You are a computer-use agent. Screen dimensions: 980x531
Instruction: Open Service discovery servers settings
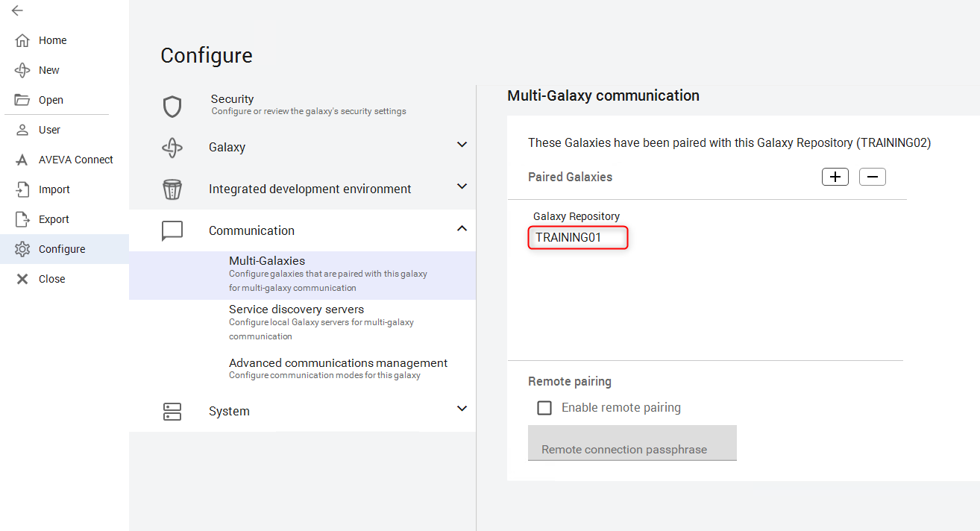(x=296, y=310)
